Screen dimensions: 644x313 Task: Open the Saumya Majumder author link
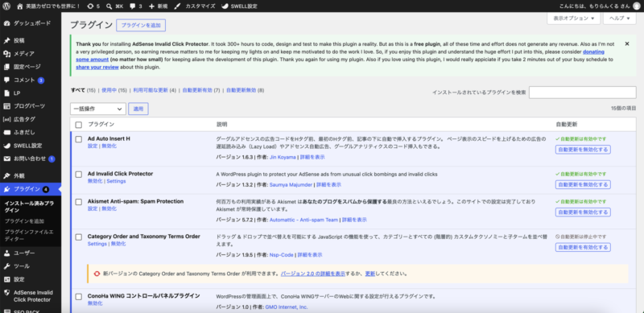291,185
